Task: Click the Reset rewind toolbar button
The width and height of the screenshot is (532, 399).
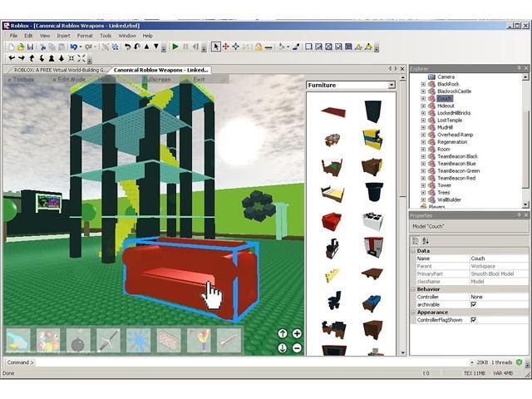Action: point(195,47)
